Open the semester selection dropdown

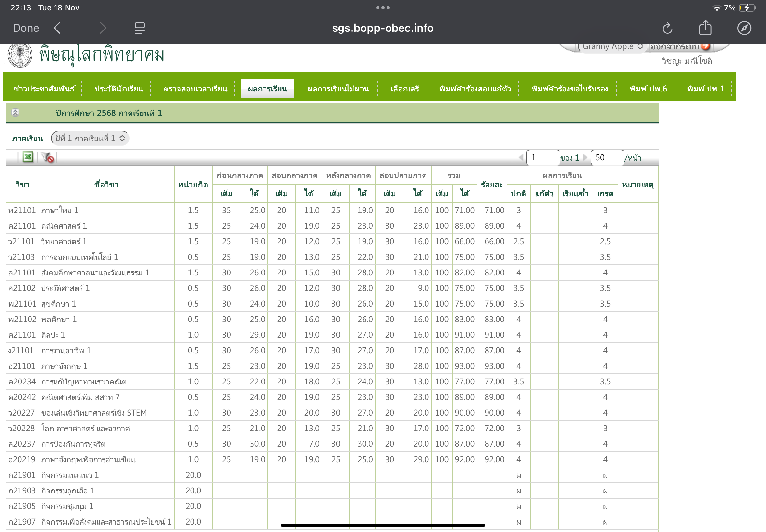tap(90, 138)
